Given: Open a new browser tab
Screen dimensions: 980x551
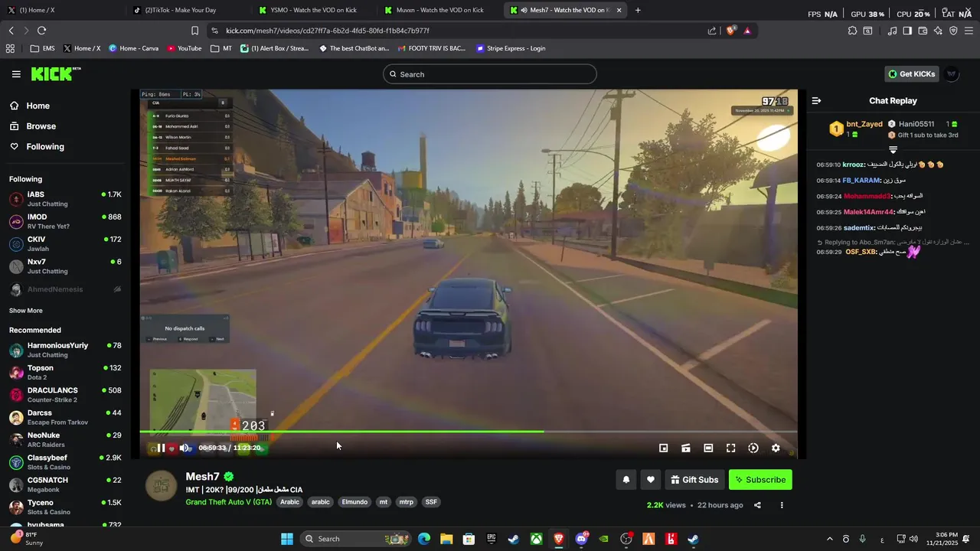Looking at the screenshot, I should point(638,10).
